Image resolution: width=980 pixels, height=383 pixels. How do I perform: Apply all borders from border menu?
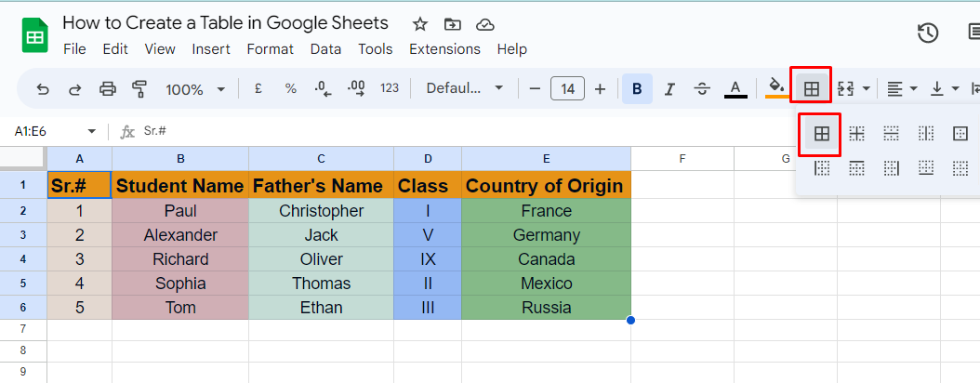(821, 133)
